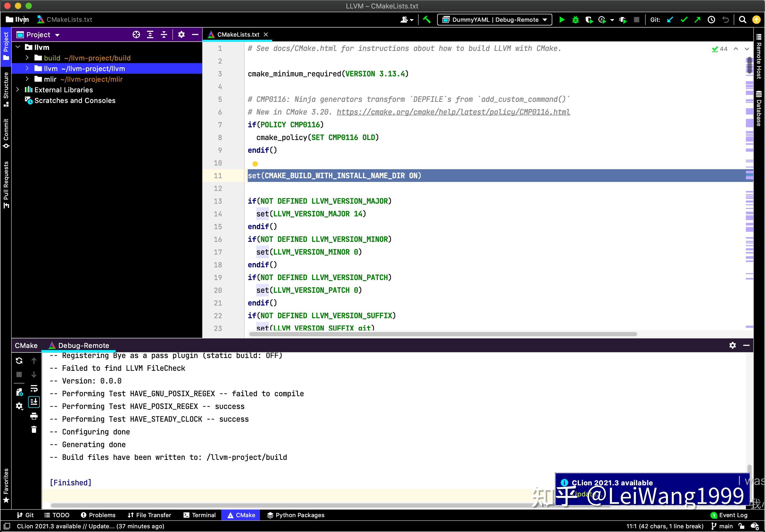Toggle read-only lock icon in status bar
This screenshot has height=532, width=765.
(741, 526)
